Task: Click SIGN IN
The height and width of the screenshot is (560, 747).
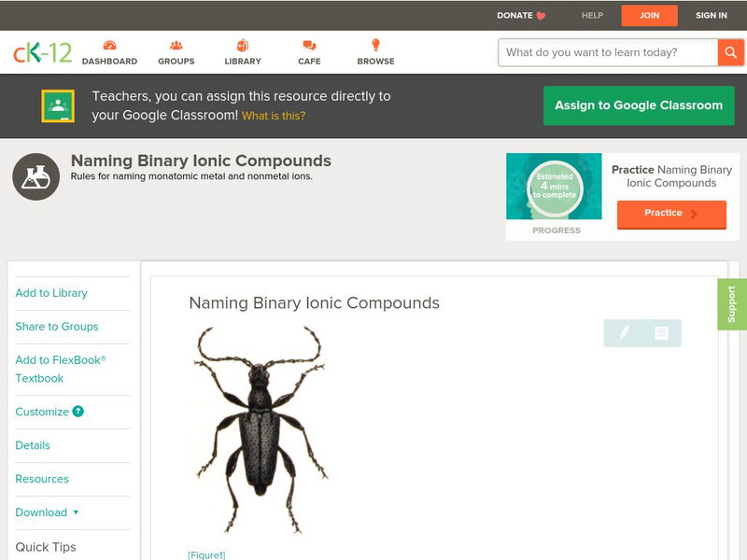Action: (712, 16)
